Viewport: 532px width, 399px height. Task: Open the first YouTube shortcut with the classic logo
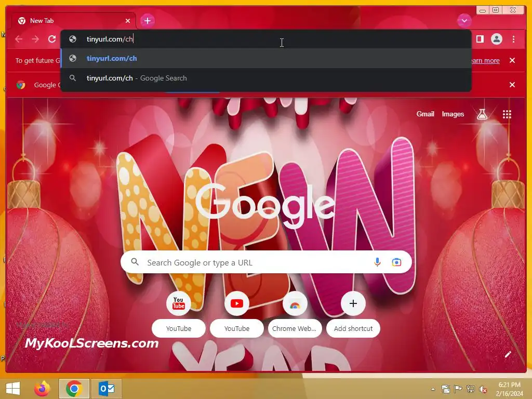(179, 314)
